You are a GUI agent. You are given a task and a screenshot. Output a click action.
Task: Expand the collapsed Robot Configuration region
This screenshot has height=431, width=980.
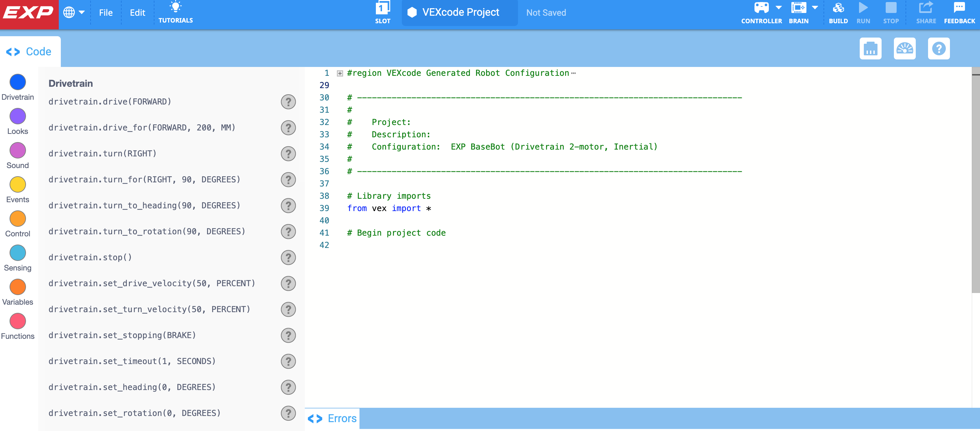[x=340, y=73]
